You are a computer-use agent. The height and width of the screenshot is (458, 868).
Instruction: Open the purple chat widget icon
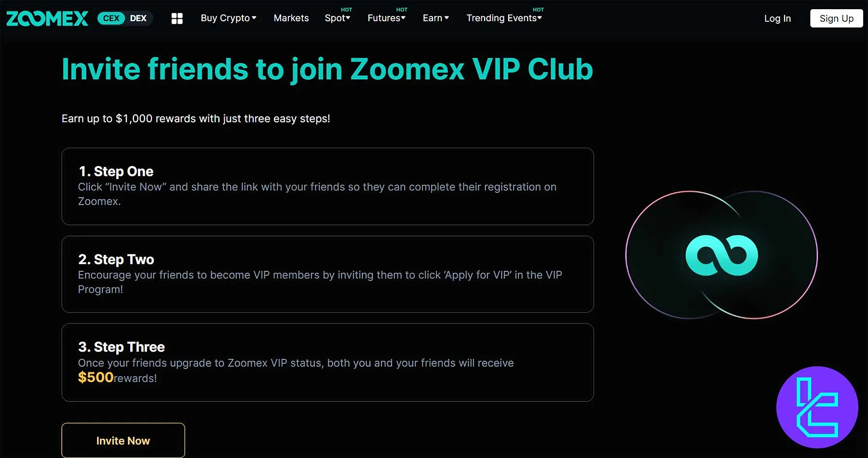(x=817, y=408)
